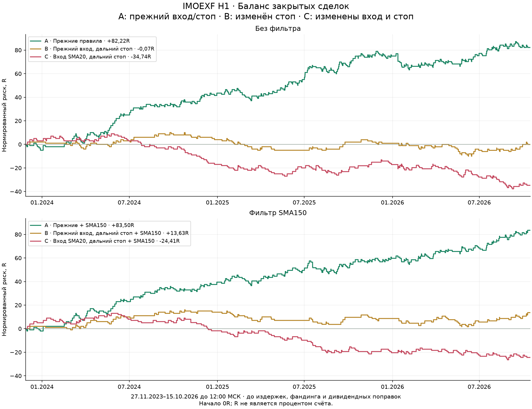Click footnote 'Начало 0R; R не является процентом счёта.'

pos(266,404)
